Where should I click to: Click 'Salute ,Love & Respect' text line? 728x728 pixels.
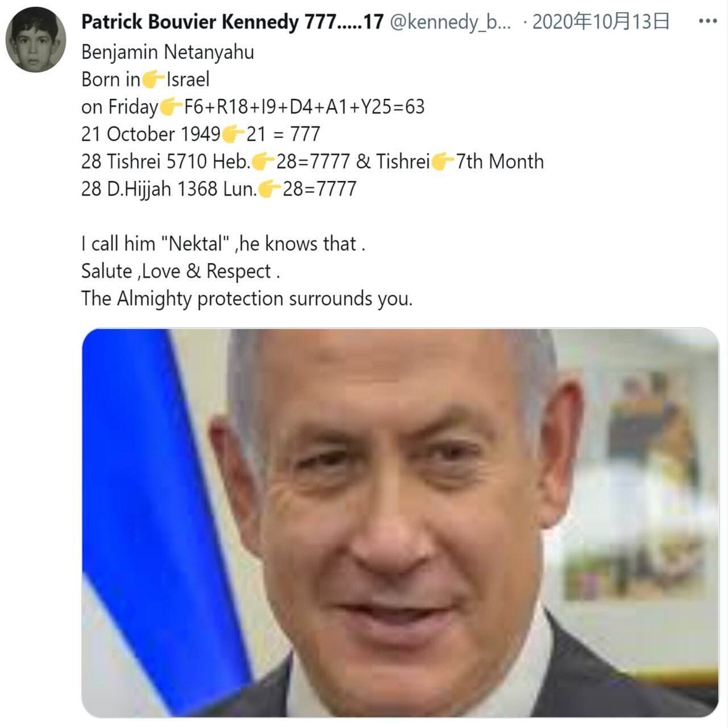(180, 271)
